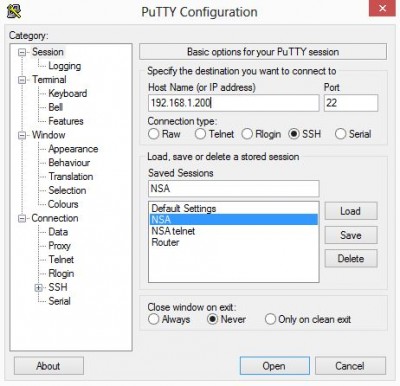Open the Telnet category in tree

[x=61, y=259]
